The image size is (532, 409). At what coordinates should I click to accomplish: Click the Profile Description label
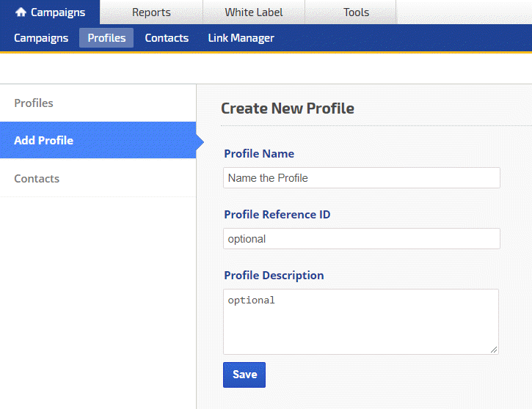point(274,276)
